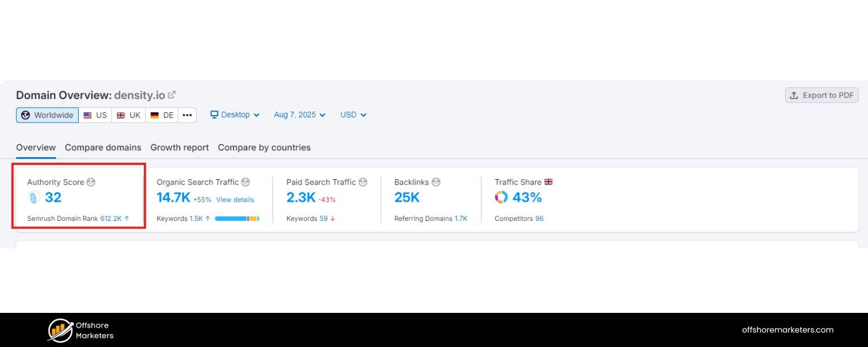Click the Export to PDF button

[x=821, y=95]
